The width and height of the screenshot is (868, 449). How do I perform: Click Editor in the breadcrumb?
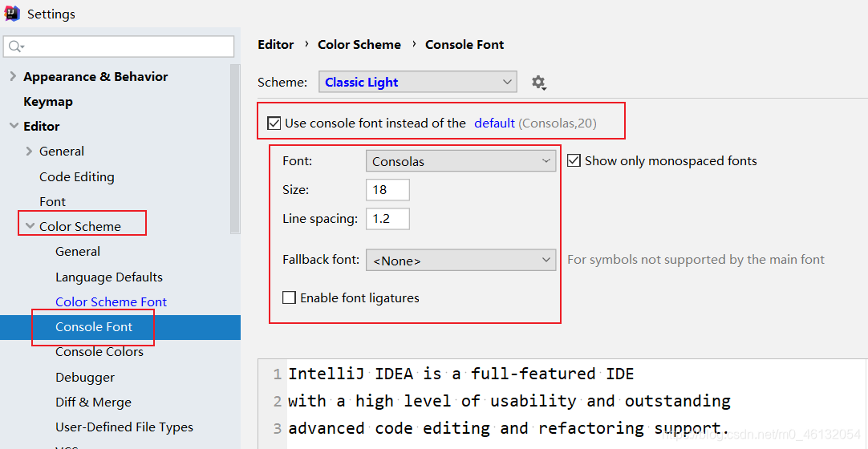(276, 45)
